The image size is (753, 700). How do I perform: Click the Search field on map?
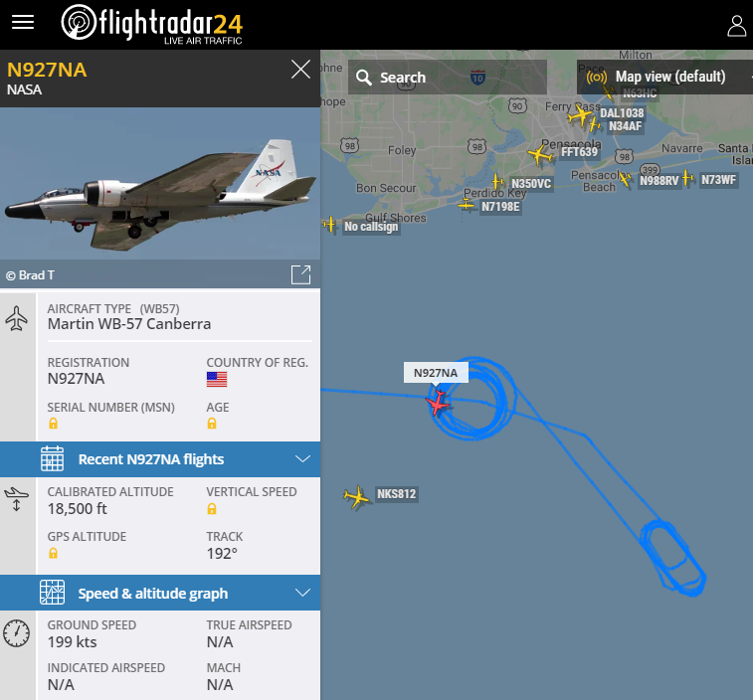447,77
